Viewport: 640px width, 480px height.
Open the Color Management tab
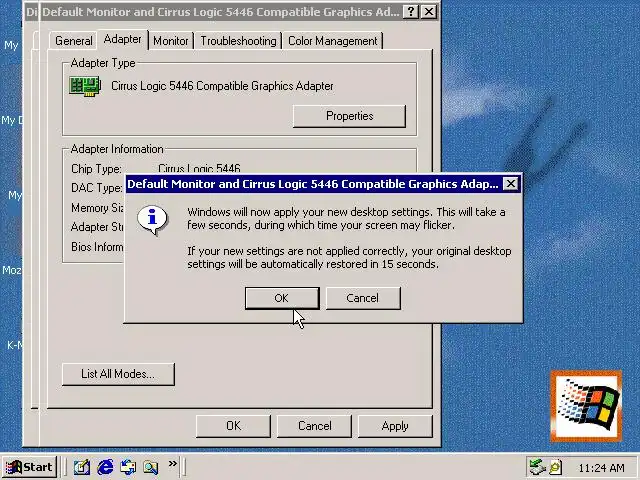(x=333, y=41)
